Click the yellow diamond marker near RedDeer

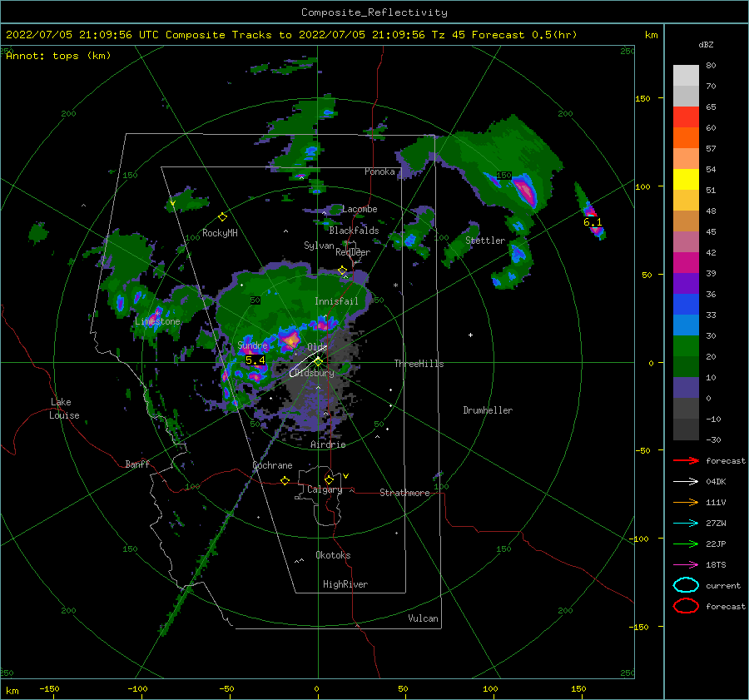pos(342,271)
